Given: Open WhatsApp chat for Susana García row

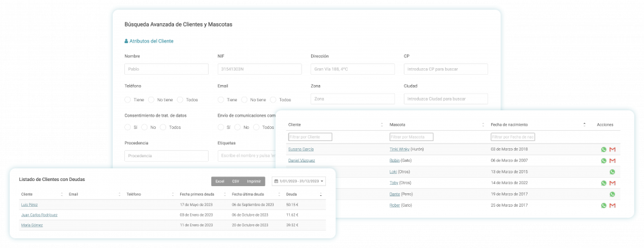Looking at the screenshot, I should click(x=603, y=149).
